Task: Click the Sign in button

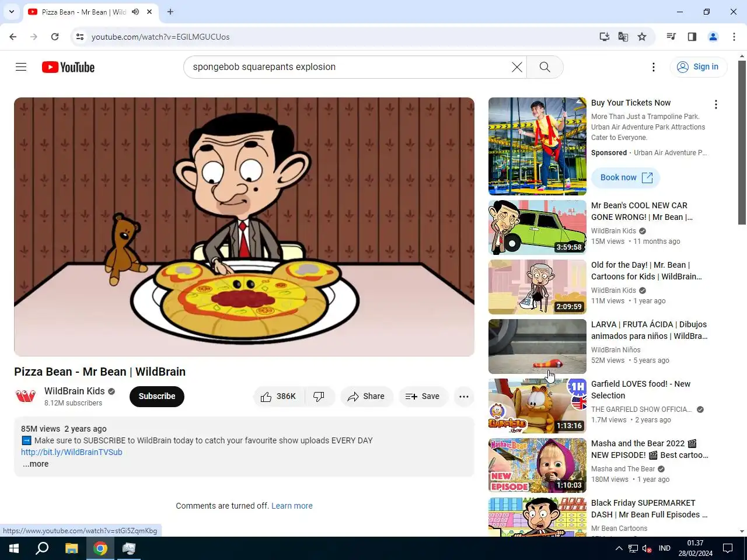Action: [698, 67]
